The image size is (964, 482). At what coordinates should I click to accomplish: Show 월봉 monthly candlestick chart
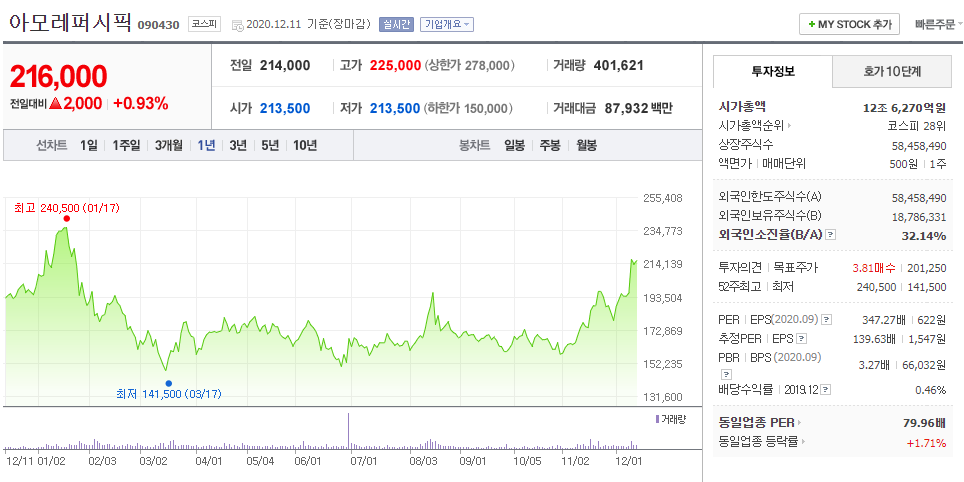click(587, 146)
